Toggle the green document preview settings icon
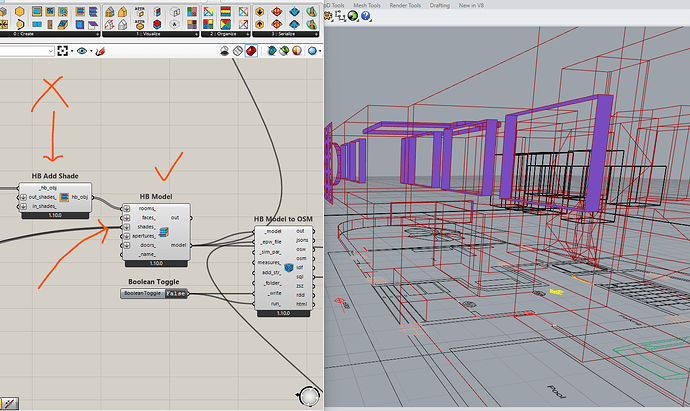 click(x=284, y=51)
